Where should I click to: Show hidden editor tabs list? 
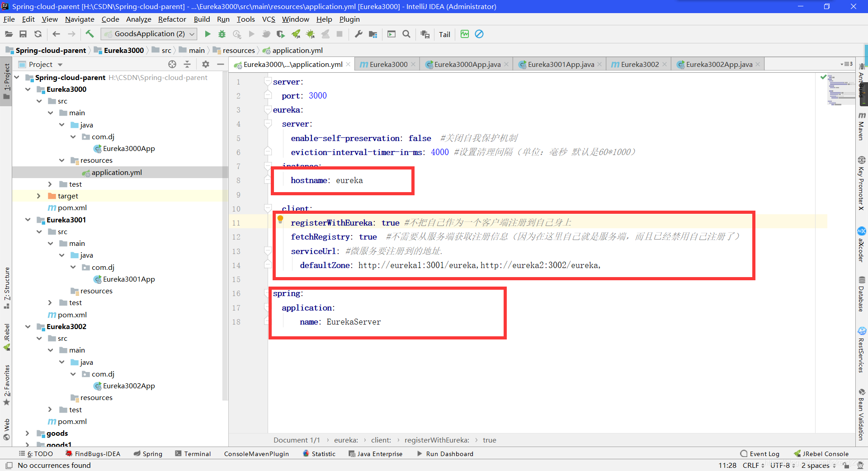[846, 64]
